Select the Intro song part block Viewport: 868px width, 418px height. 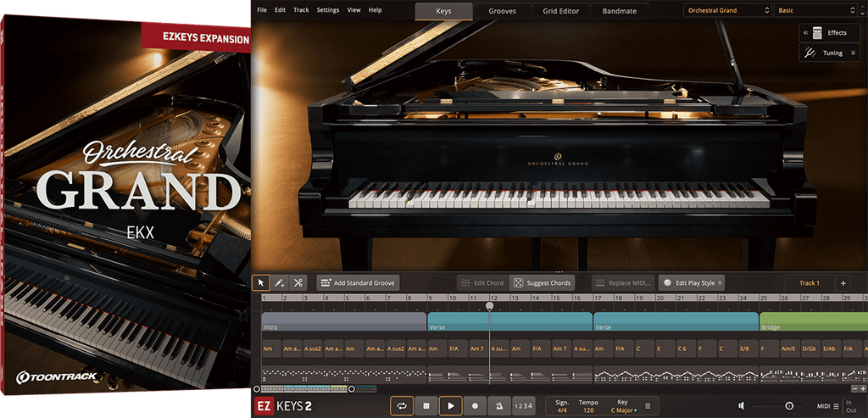(344, 321)
